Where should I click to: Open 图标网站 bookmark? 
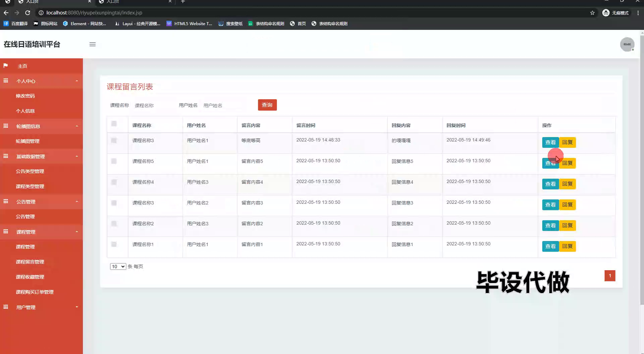45,23
